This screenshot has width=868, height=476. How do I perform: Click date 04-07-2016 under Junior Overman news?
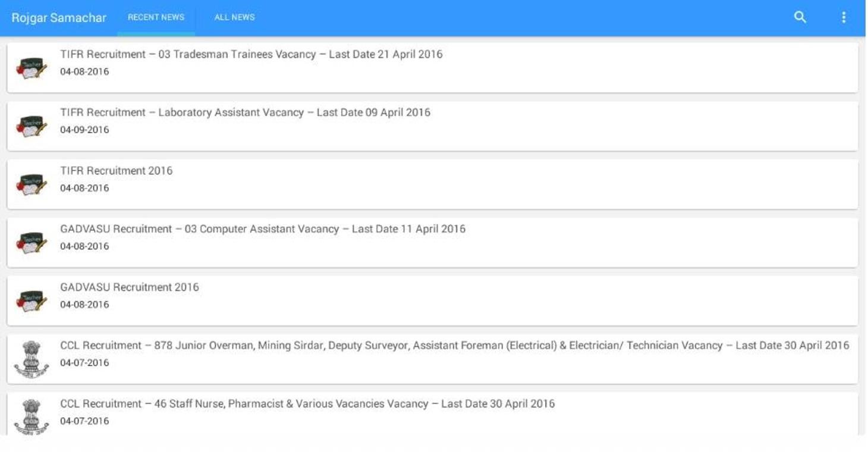pyautogui.click(x=84, y=363)
